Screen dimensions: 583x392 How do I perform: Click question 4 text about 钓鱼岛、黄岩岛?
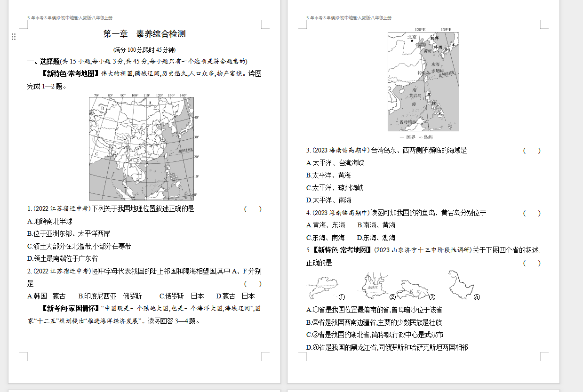pos(429,213)
